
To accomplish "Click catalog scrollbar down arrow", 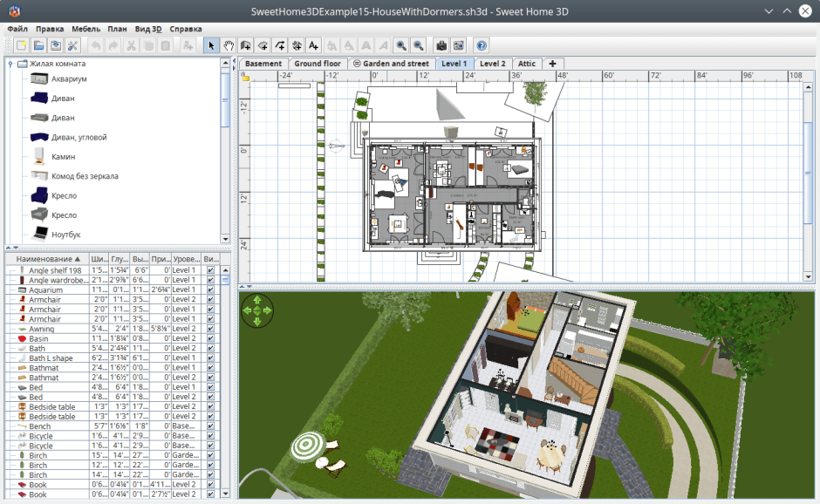I will pyautogui.click(x=225, y=239).
